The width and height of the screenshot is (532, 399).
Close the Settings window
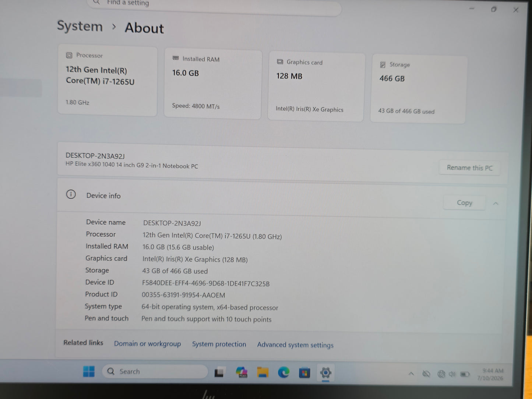(516, 10)
